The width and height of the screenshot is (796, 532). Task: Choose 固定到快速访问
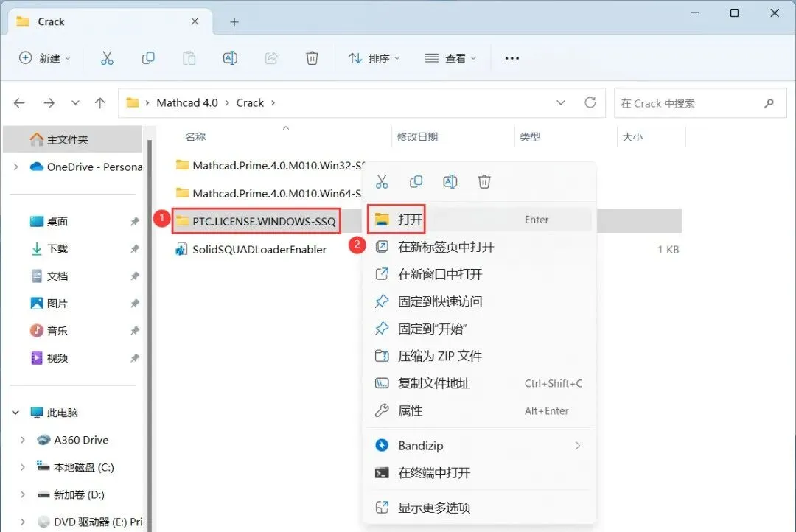point(480,301)
